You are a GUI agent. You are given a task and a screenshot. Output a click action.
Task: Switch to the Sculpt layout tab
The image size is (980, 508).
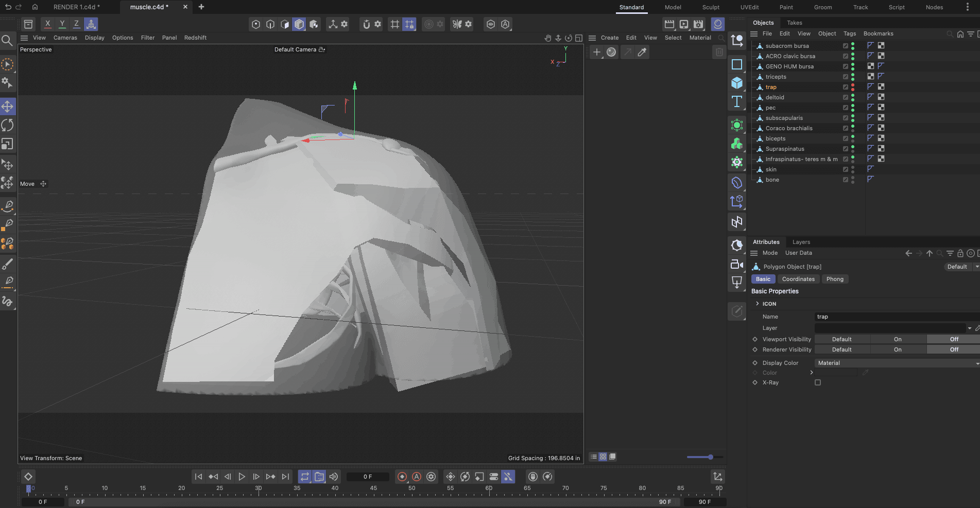pyautogui.click(x=711, y=7)
